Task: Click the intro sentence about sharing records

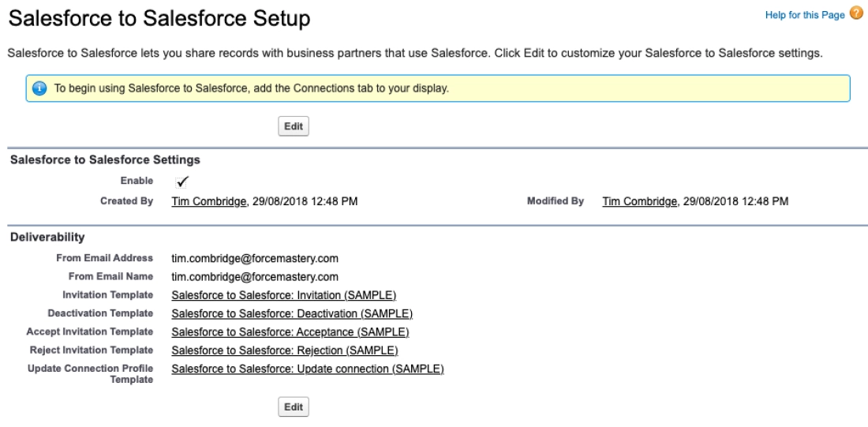Action: [415, 54]
